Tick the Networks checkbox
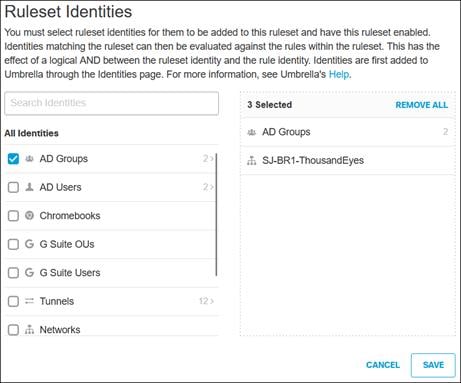Screen dimensions: 461x383 coord(13,330)
